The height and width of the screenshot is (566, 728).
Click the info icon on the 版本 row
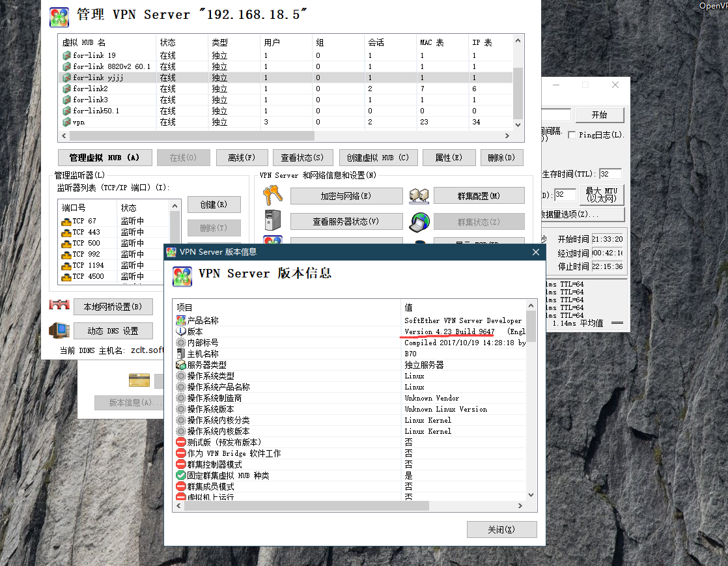[181, 332]
